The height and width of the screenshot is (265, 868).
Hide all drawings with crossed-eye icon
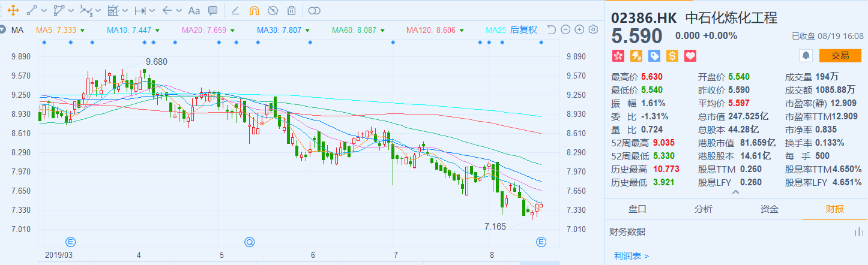[x=273, y=10]
